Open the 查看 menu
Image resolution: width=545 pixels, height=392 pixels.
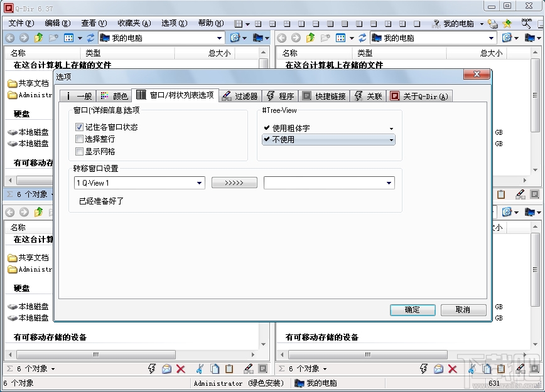pyautogui.click(x=94, y=23)
